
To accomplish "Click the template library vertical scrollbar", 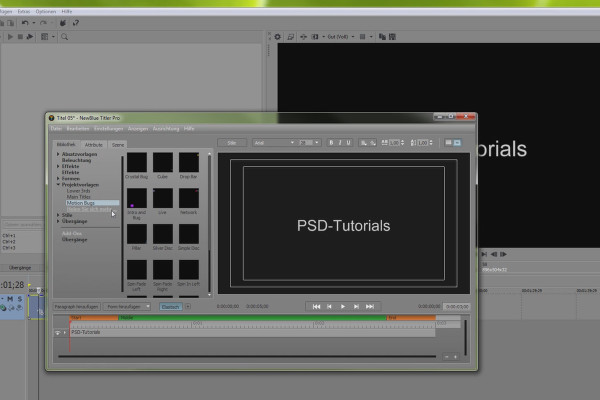I will coord(209,224).
